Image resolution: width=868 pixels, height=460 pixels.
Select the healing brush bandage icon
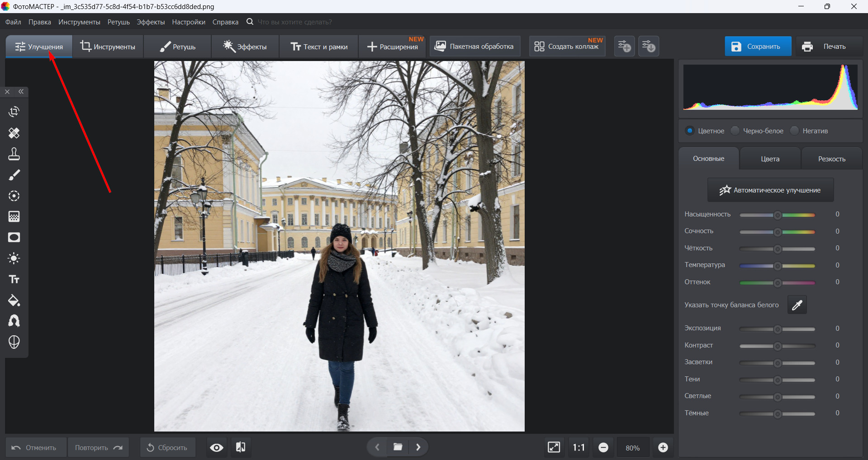[x=14, y=133]
